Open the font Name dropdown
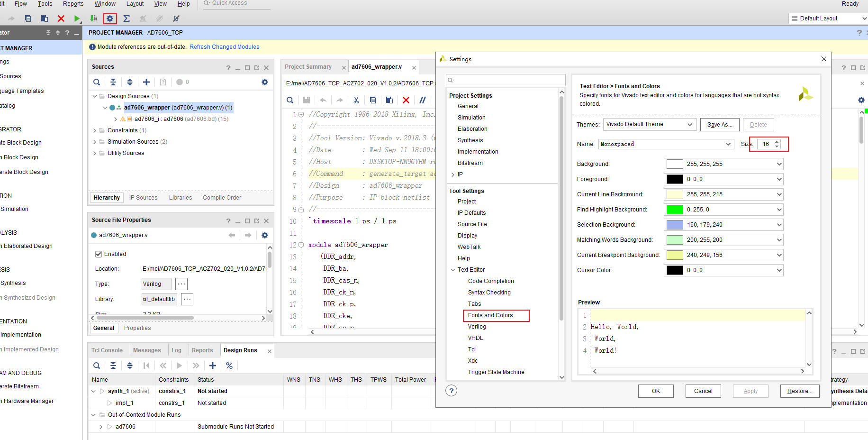868x440 pixels. (666, 144)
